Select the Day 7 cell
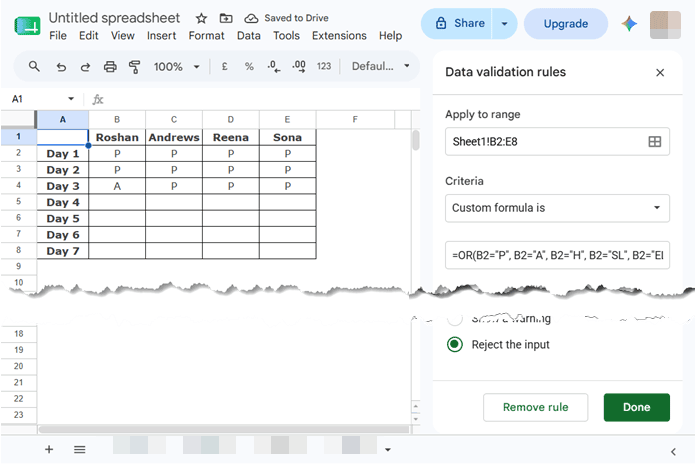This screenshot has height=464, width=696. 63,251
